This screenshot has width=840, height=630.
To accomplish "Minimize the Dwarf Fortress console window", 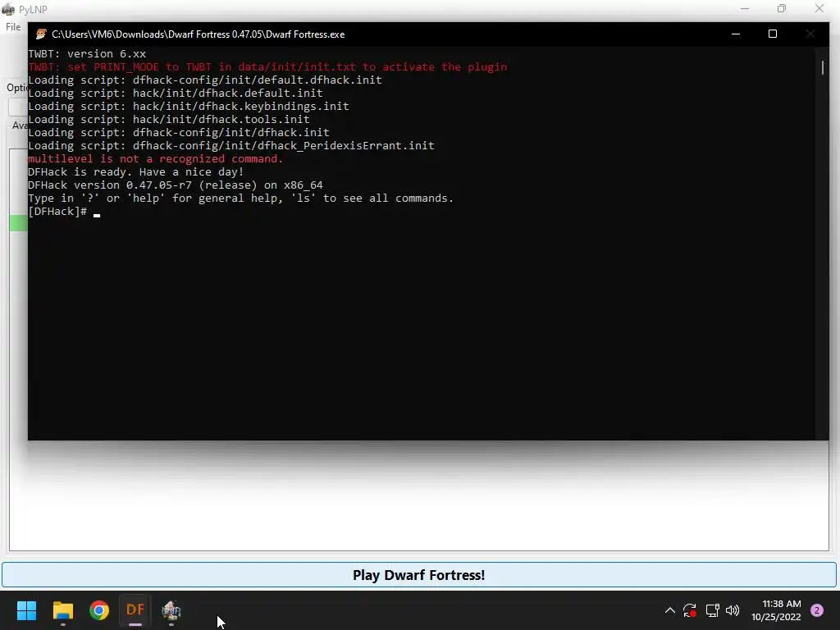I will (736, 34).
